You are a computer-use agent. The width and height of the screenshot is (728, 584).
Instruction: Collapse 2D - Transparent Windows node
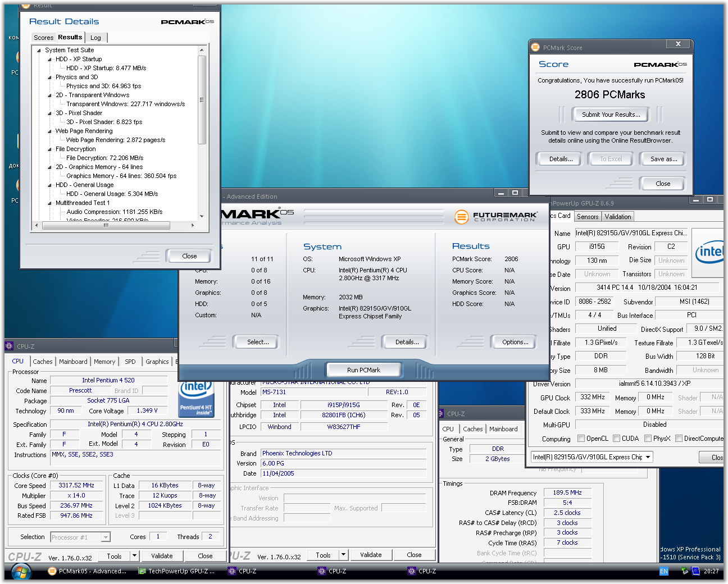click(x=49, y=95)
